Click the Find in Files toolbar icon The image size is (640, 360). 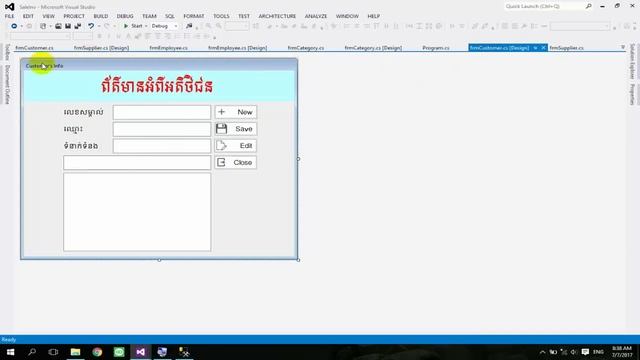(189, 26)
